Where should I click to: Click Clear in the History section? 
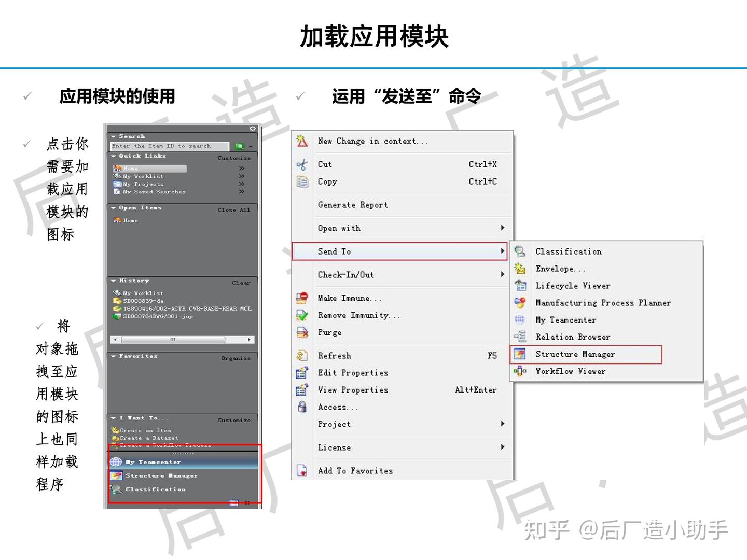241,283
